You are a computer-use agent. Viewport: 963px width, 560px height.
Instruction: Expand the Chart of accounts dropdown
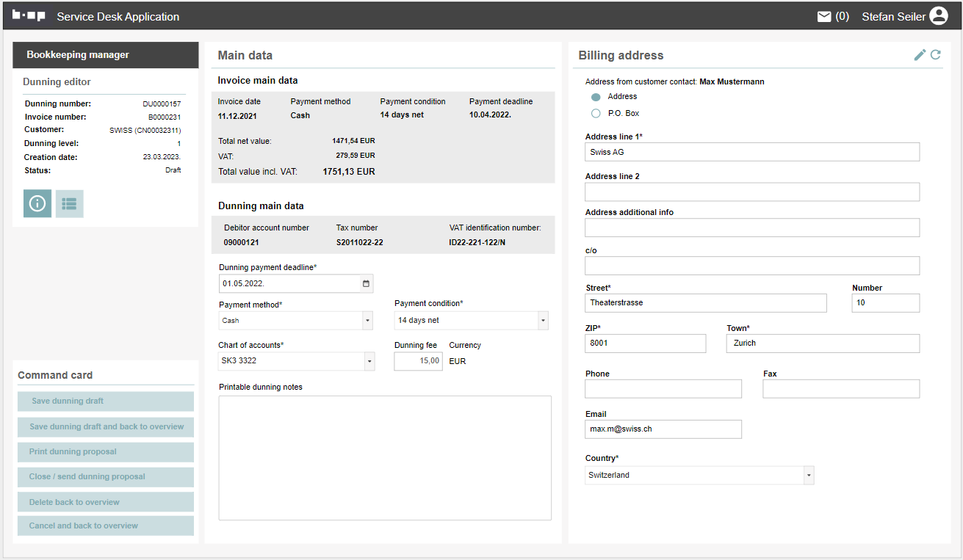click(x=369, y=361)
